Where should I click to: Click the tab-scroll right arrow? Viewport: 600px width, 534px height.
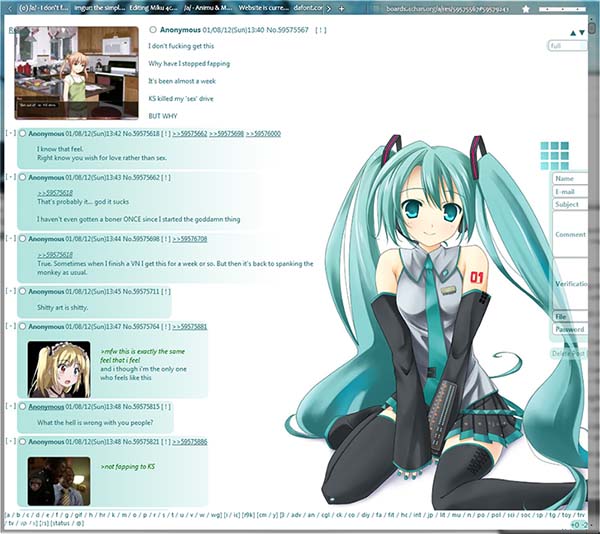[329, 8]
